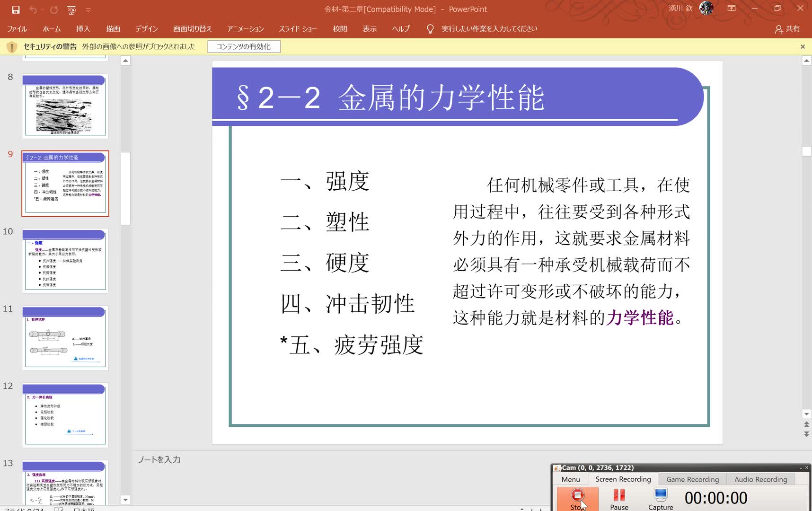The height and width of the screenshot is (511, 812).
Task: Open the アニメーション ribbon tab
Action: (x=245, y=28)
